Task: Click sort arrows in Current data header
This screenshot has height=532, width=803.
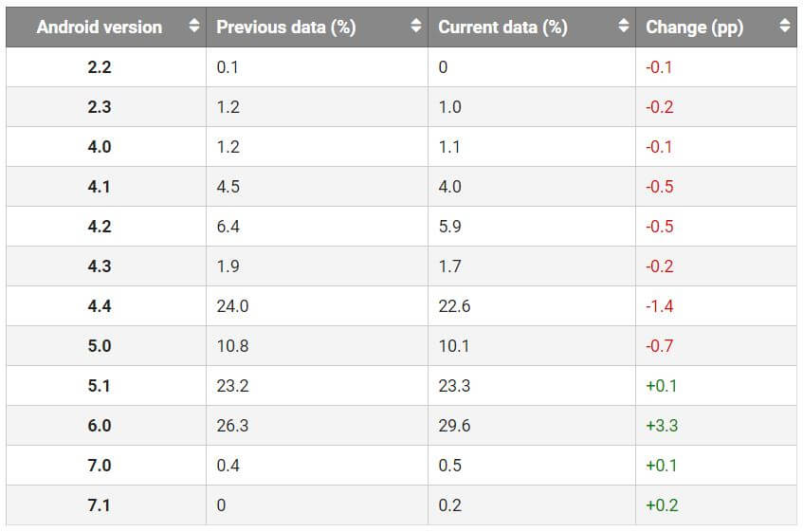Action: 623,27
